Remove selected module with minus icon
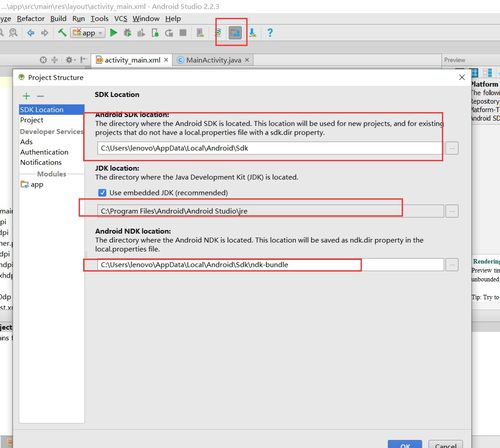The image size is (500, 448). tap(40, 96)
